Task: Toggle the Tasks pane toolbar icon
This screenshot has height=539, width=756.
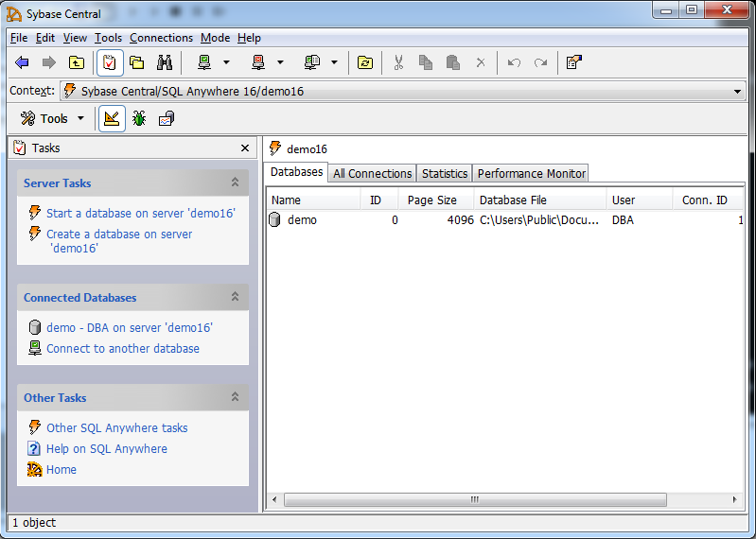Action: pos(110,62)
